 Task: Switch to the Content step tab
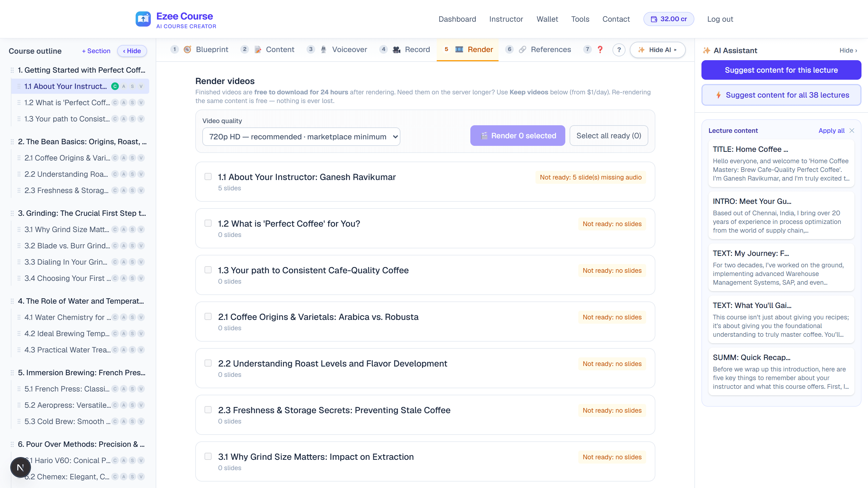[267, 50]
